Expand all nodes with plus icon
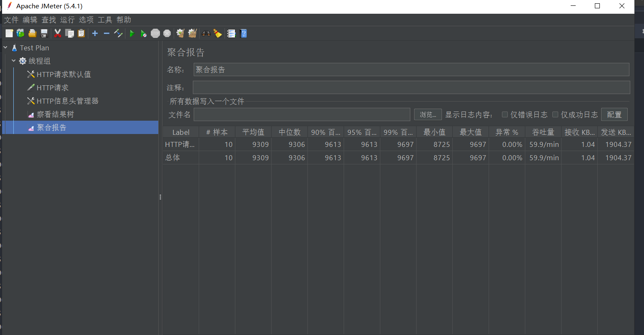This screenshot has width=644, height=335. click(95, 33)
